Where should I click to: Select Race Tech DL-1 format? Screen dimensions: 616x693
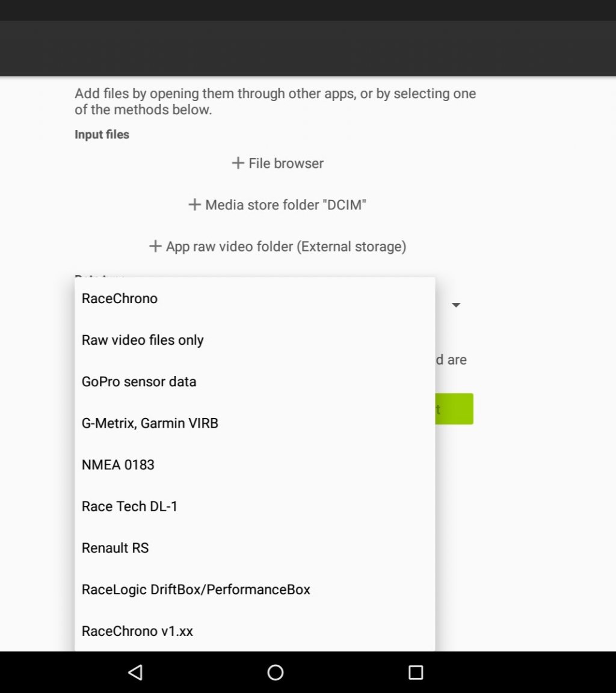coord(255,506)
